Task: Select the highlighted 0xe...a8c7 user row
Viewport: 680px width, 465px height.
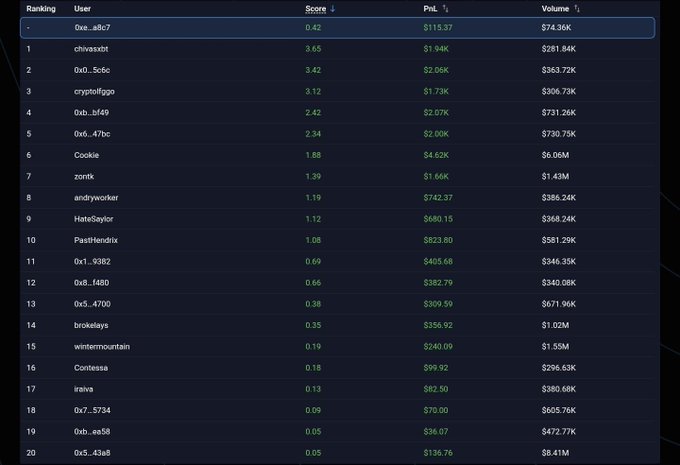Action: (337, 28)
